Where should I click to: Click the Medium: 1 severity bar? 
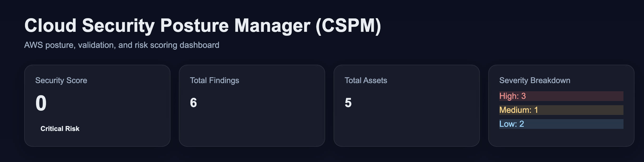click(x=561, y=110)
